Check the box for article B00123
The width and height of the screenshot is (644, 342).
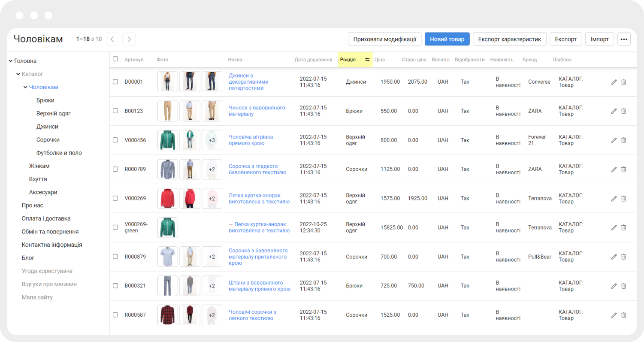[x=115, y=111]
